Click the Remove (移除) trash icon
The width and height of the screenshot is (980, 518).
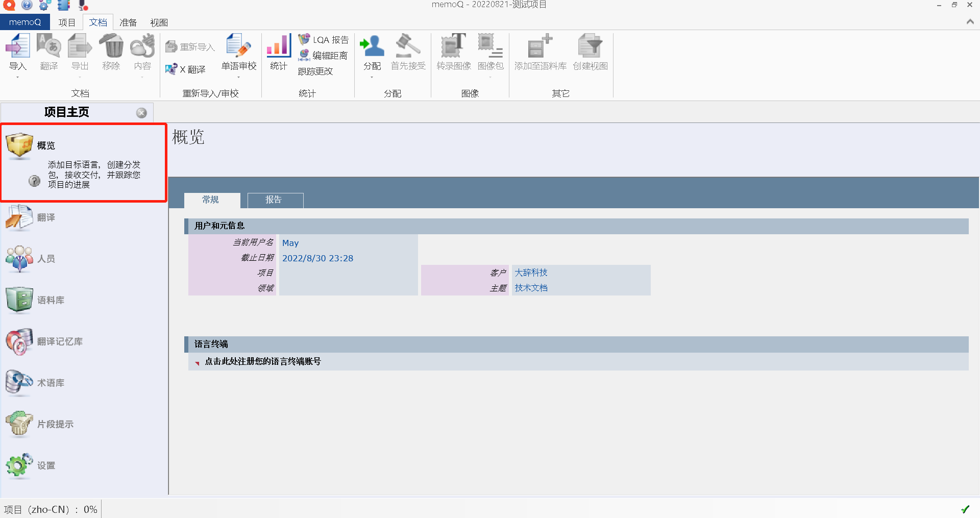point(111,46)
